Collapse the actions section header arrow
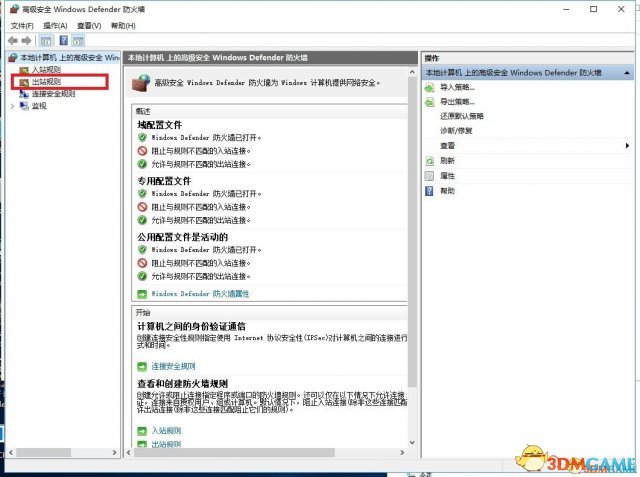Screen dimensions: 640x477 tap(627, 73)
